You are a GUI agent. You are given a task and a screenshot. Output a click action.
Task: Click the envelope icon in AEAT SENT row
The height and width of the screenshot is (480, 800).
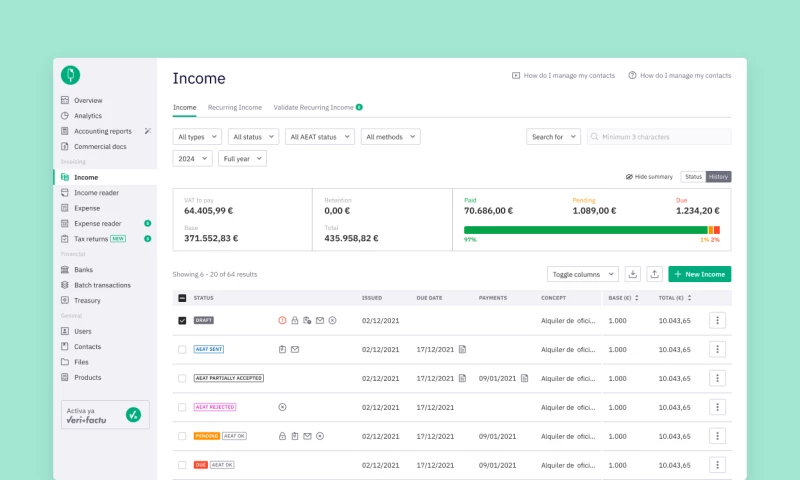(x=295, y=349)
